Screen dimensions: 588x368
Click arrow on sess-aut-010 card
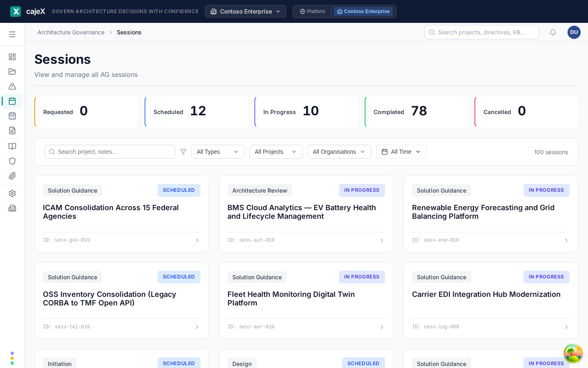tap(382, 240)
